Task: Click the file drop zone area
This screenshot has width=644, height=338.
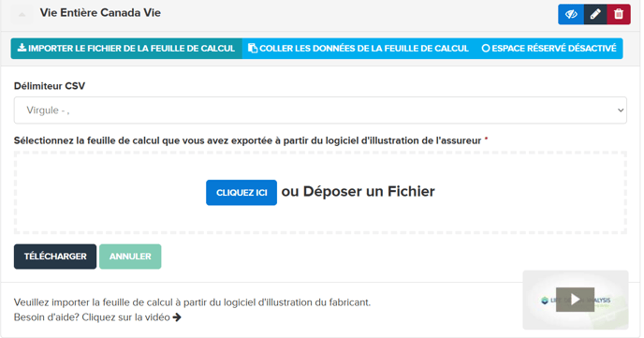Action: [x=320, y=192]
